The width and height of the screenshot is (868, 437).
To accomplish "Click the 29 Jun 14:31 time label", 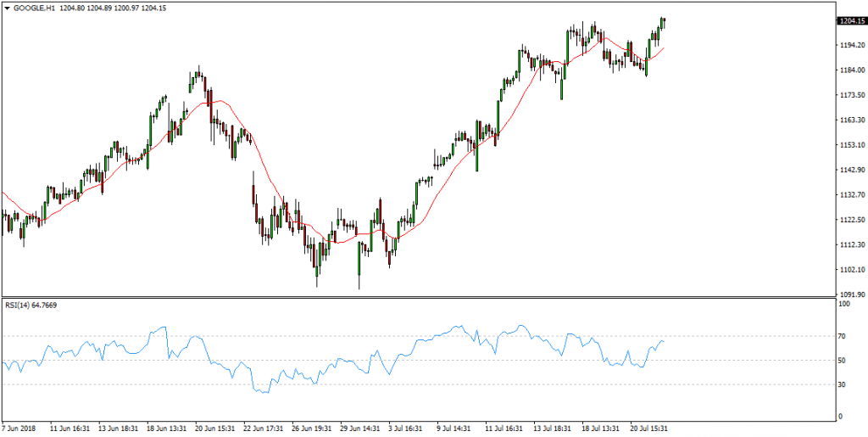I will click(x=359, y=429).
